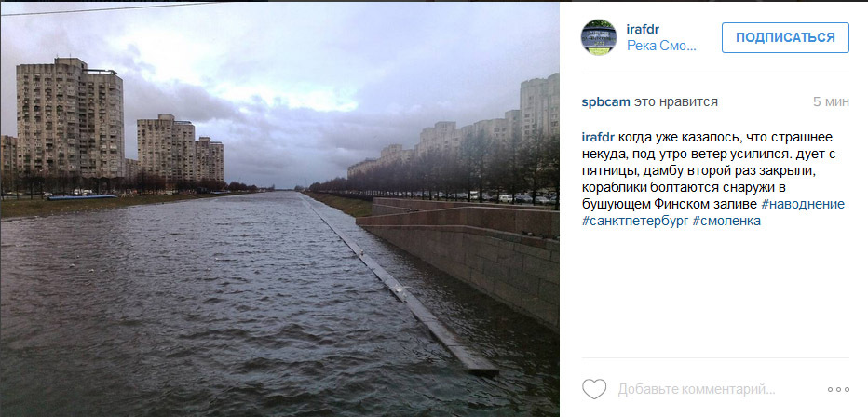Open irafdr username in the caption
The image size is (868, 417).
(x=598, y=137)
